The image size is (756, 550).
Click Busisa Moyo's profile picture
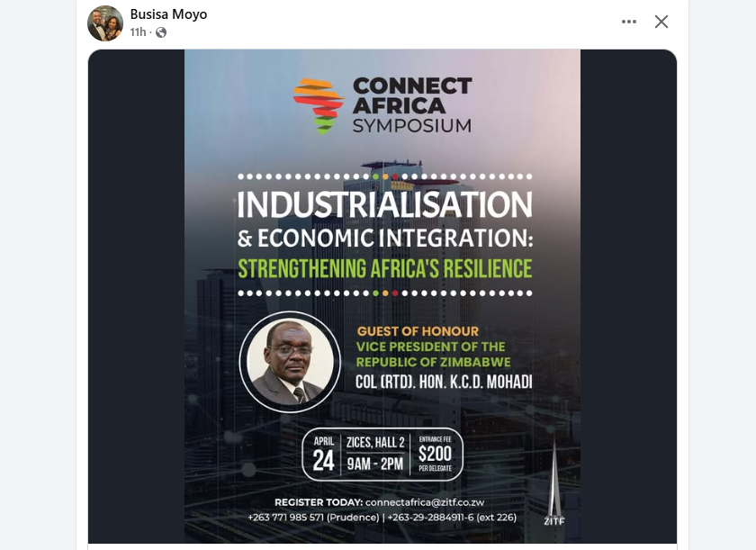click(x=105, y=23)
